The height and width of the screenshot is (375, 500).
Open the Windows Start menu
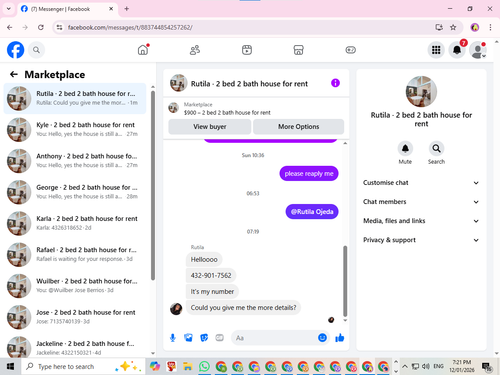click(10, 367)
